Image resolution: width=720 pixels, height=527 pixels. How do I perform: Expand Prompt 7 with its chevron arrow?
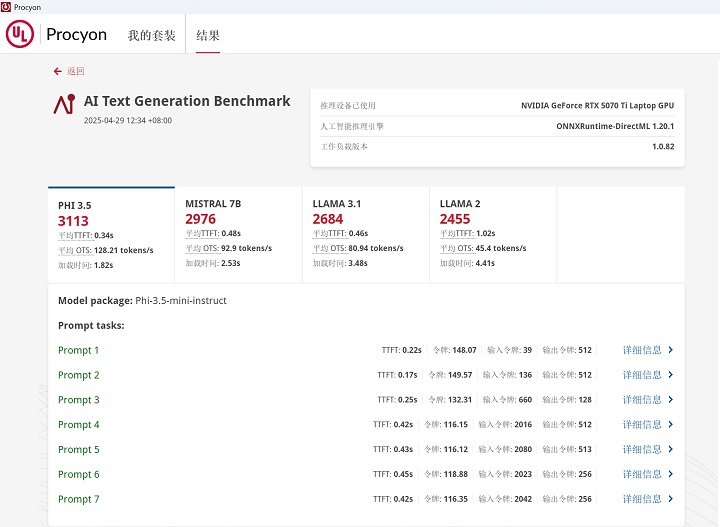click(x=670, y=499)
